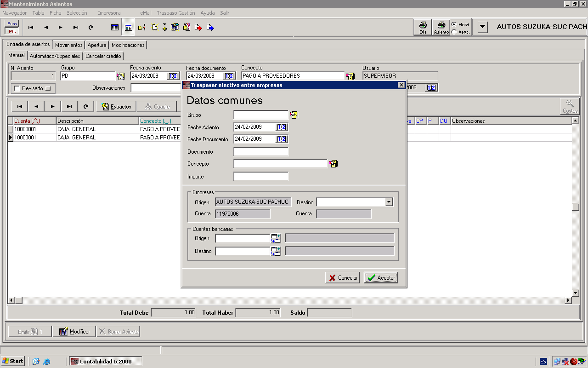Open Grupo lookup in Datos comunes dialog
Viewport: 588px width, 368px height.
(294, 115)
